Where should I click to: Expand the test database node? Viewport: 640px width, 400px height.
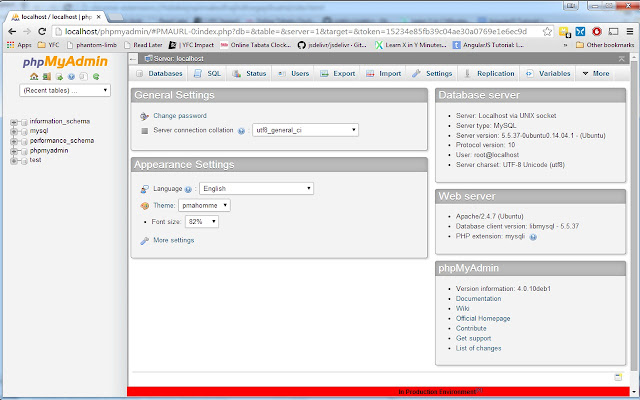pos(14,161)
